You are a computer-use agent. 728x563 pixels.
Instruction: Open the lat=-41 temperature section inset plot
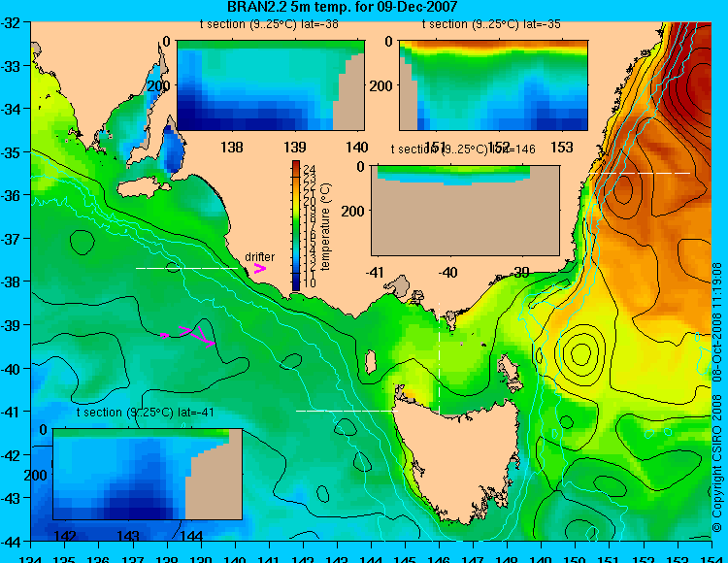coord(148,474)
